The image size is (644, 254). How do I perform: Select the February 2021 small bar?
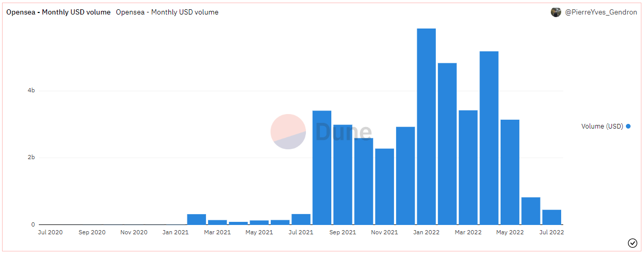pos(197,219)
